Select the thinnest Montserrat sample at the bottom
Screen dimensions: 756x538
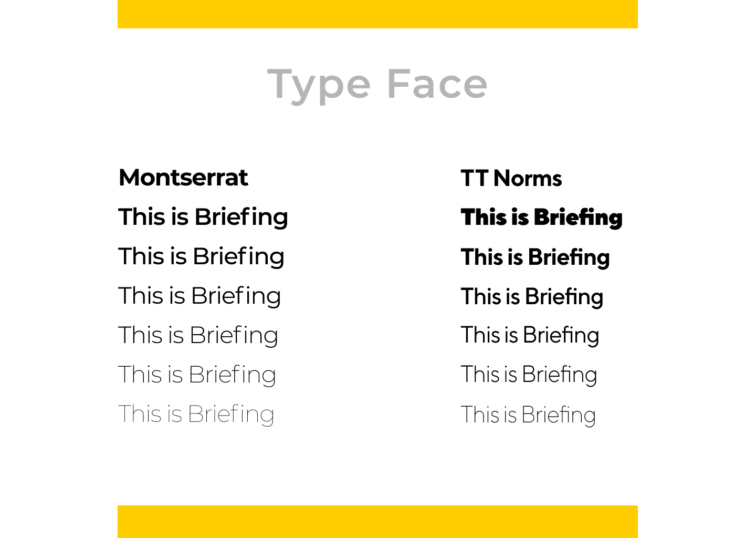click(196, 414)
